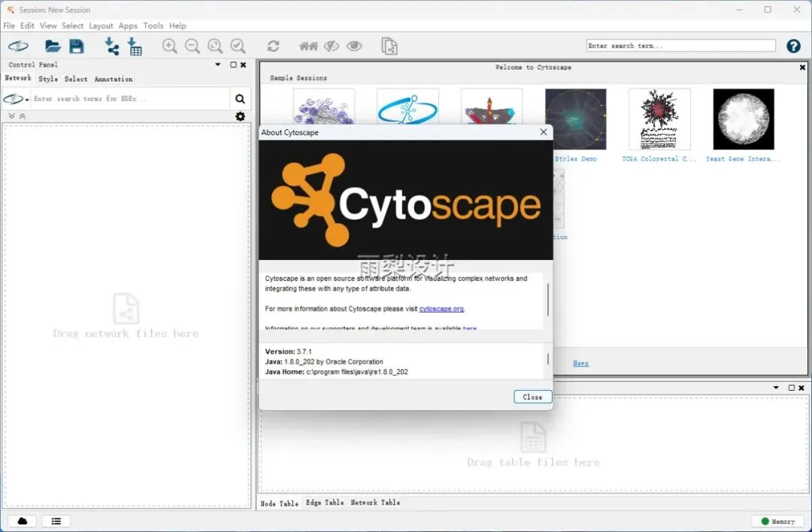The width and height of the screenshot is (812, 532).
Task: Open network panel settings gear
Action: pos(240,116)
